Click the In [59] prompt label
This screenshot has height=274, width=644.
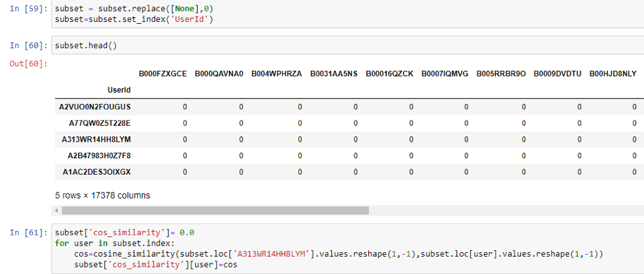coord(28,9)
